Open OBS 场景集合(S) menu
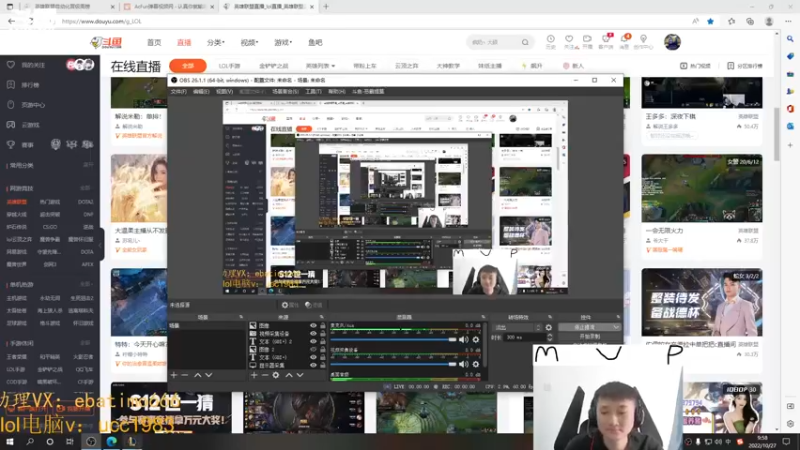The width and height of the screenshot is (800, 450). [x=285, y=92]
